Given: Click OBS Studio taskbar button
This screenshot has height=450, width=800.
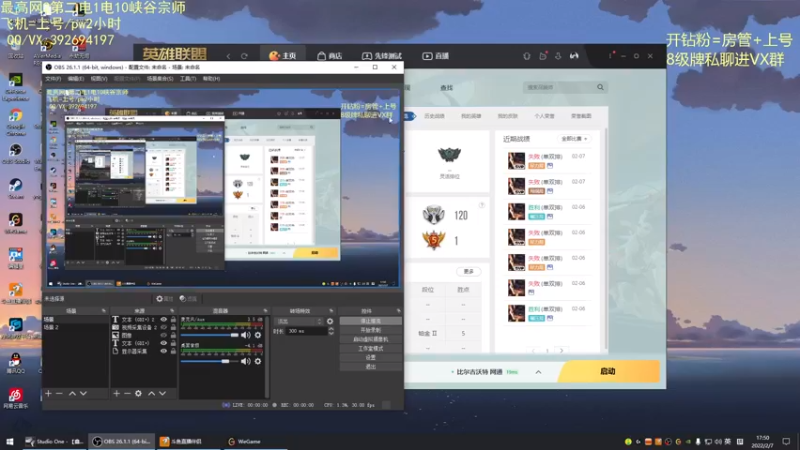Looking at the screenshot, I should (x=121, y=441).
